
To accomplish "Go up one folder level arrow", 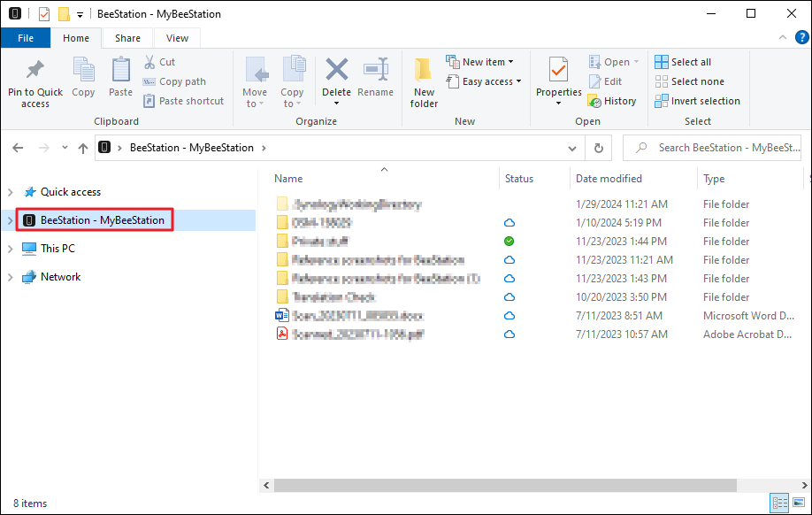I will point(83,148).
